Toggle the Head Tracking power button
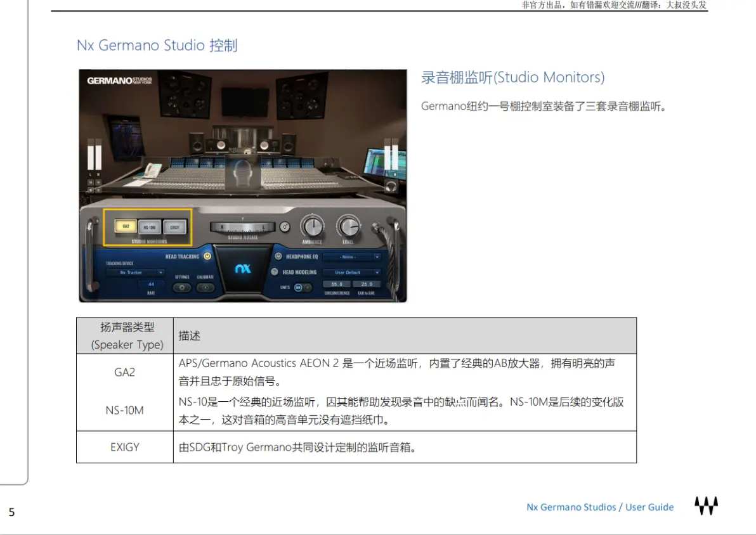The image size is (756, 535). coord(207,257)
